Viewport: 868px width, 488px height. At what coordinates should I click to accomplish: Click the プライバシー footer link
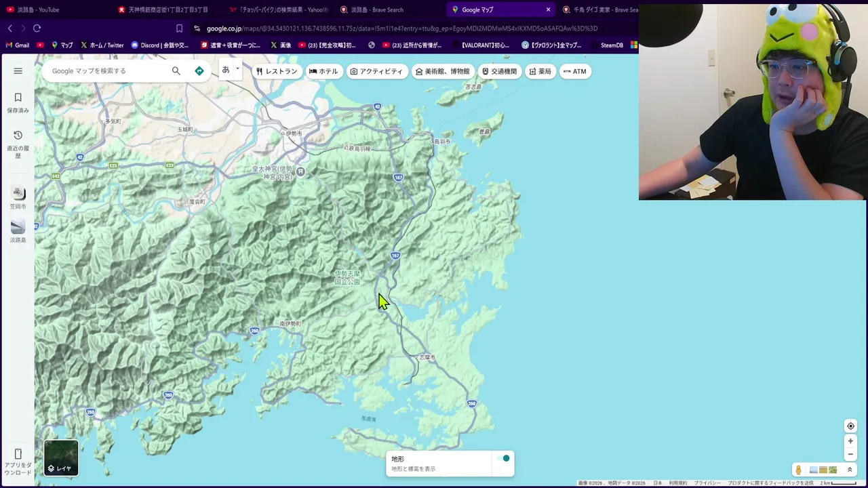(707, 483)
